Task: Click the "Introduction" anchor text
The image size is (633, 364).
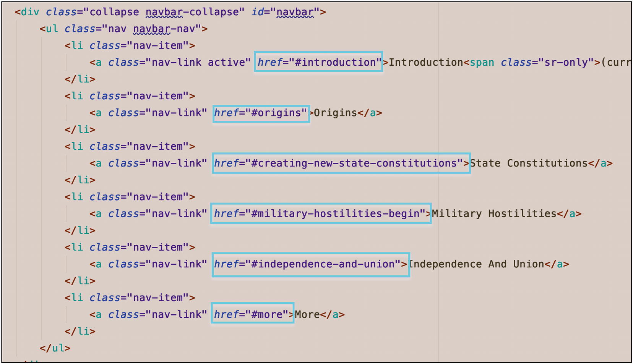Action: click(x=426, y=62)
